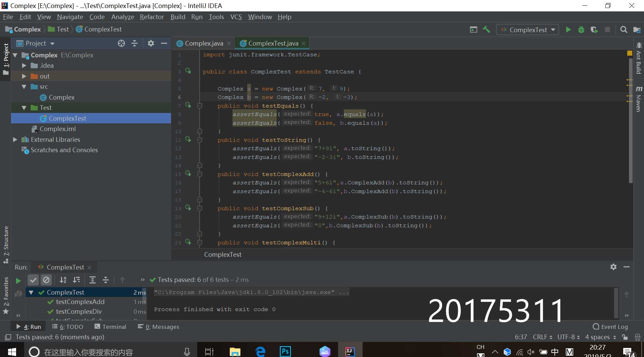Open File Explorer from the taskbar
Viewport: 644px width, 357px height.
[235, 351]
